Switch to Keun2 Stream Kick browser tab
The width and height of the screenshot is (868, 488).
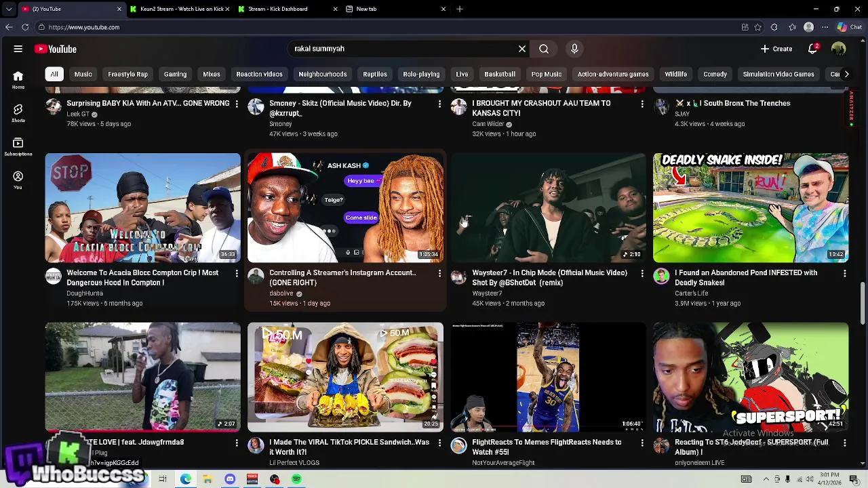[180, 9]
